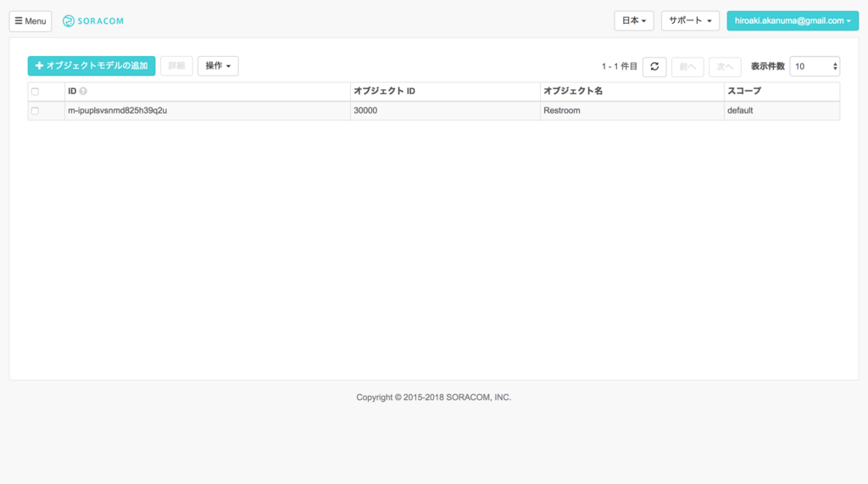Expand the サポート dropdown menu
The height and width of the screenshot is (484, 868).
(690, 20)
